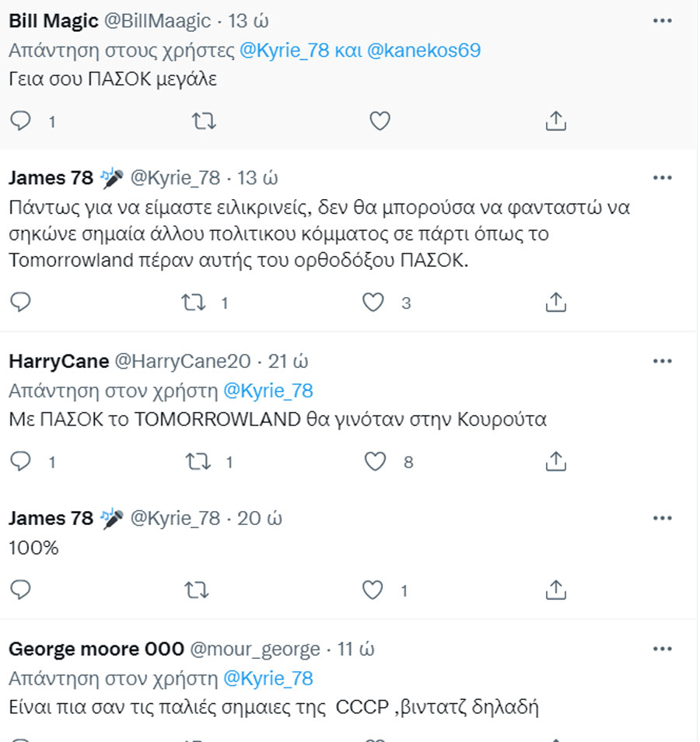Open more menu on James 78's 100% tweet

(x=662, y=518)
